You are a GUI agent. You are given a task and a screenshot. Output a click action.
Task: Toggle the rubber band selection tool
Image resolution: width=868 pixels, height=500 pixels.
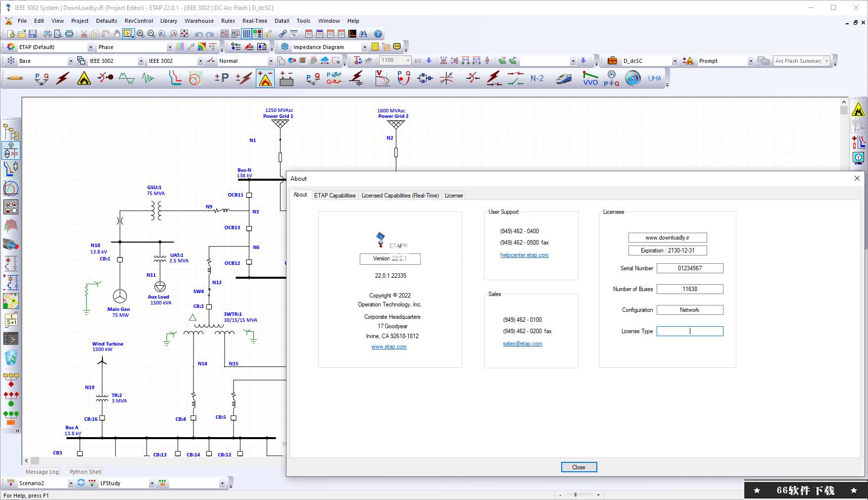tap(129, 34)
